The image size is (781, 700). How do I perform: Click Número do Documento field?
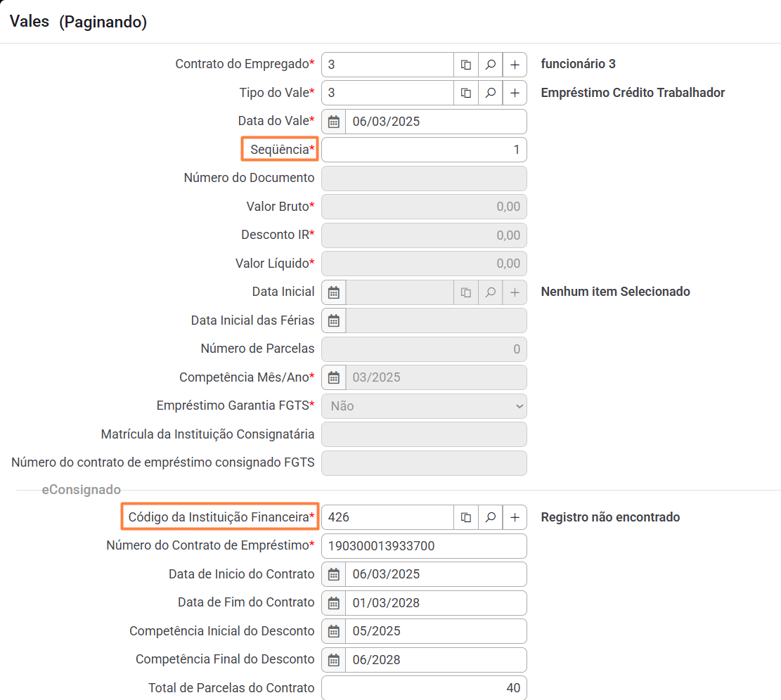click(424, 179)
